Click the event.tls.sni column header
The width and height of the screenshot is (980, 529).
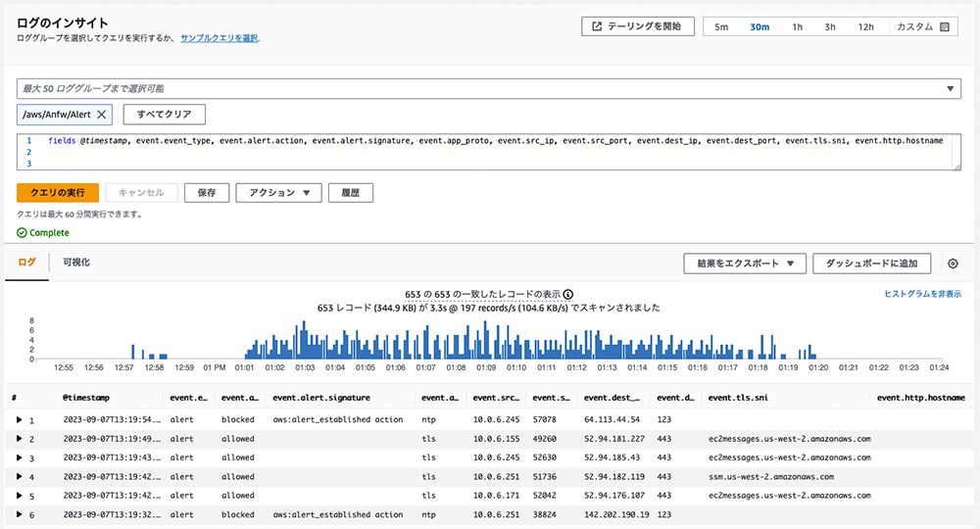[x=738, y=397]
